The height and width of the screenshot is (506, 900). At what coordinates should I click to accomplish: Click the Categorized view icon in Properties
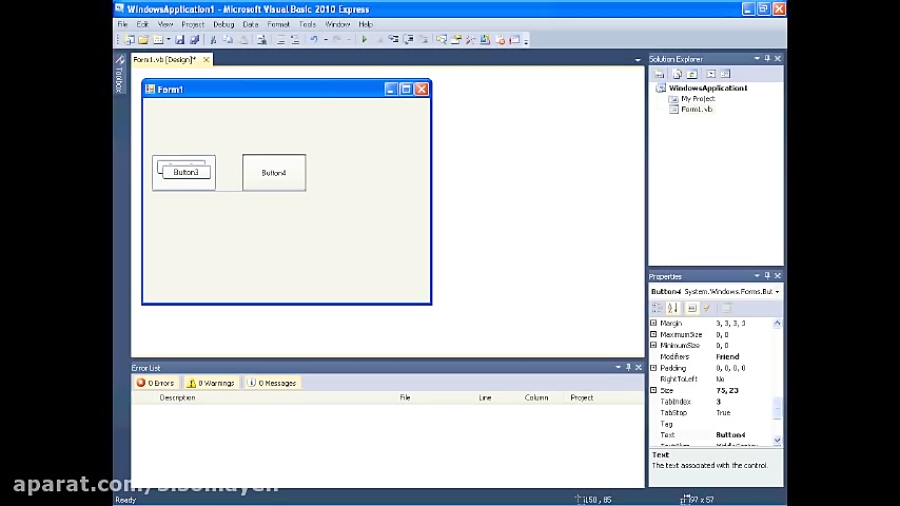(657, 308)
